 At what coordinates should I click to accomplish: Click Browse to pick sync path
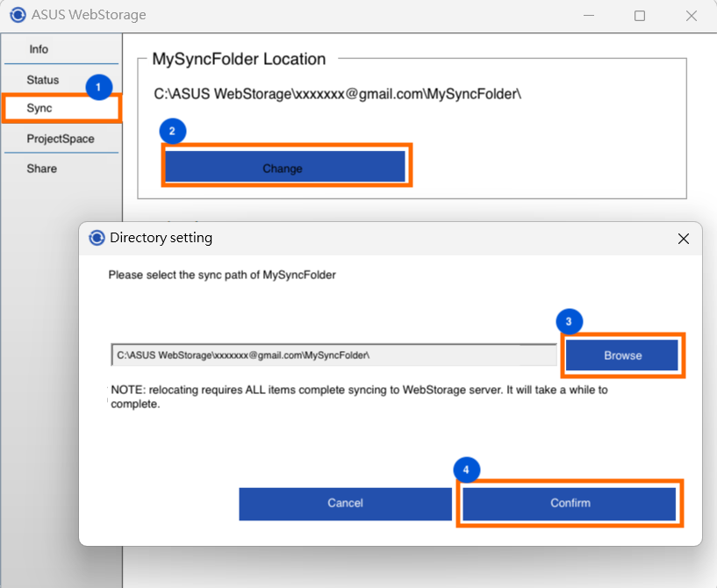622,355
